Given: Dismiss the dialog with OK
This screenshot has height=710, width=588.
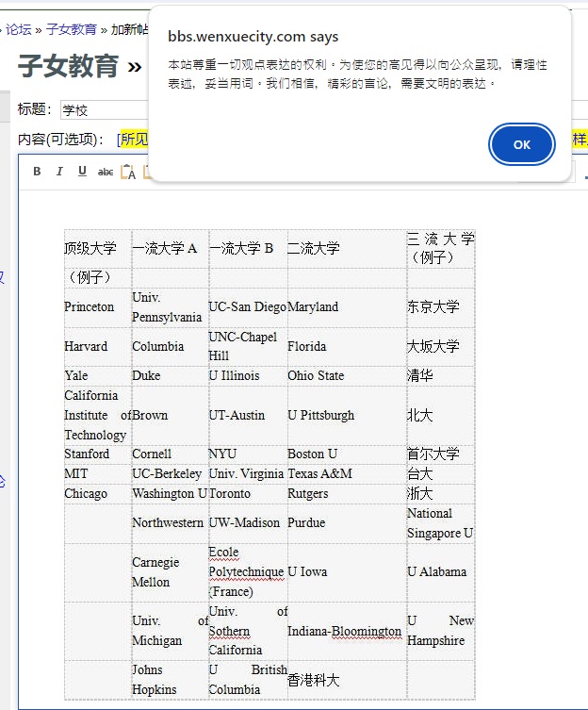Looking at the screenshot, I should (521, 144).
